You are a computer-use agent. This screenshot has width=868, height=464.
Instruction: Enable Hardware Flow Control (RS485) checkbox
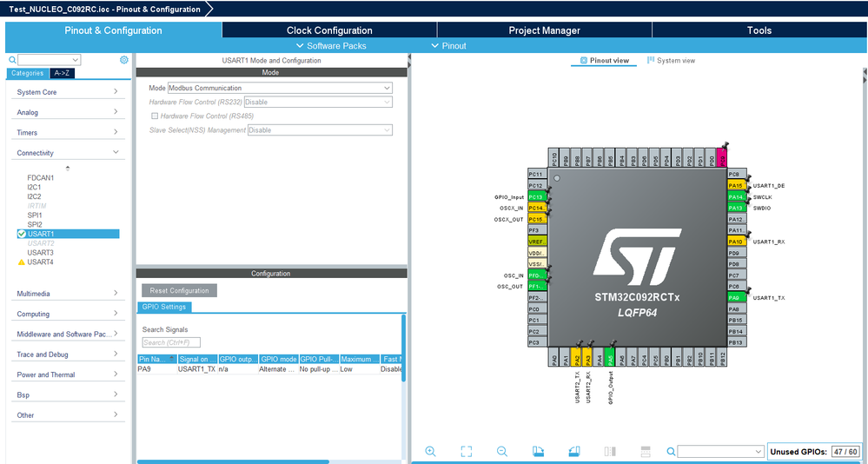[155, 116]
